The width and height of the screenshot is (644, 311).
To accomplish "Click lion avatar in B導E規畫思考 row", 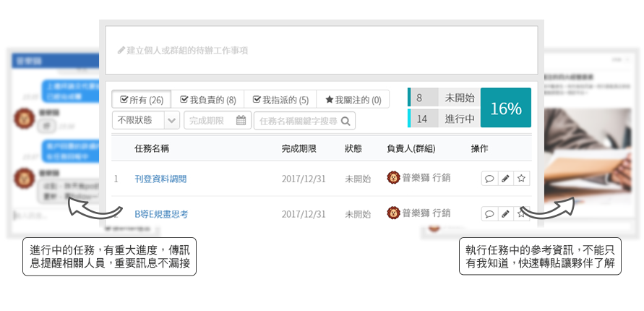I will (x=393, y=213).
